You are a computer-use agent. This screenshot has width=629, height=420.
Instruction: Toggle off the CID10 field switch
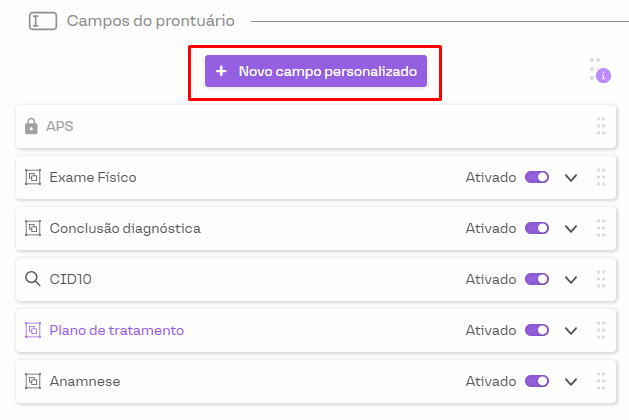pos(537,279)
